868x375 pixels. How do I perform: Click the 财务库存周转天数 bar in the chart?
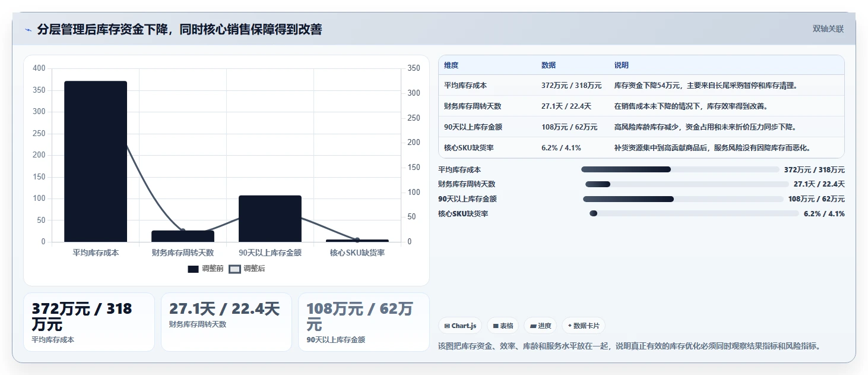pos(183,236)
